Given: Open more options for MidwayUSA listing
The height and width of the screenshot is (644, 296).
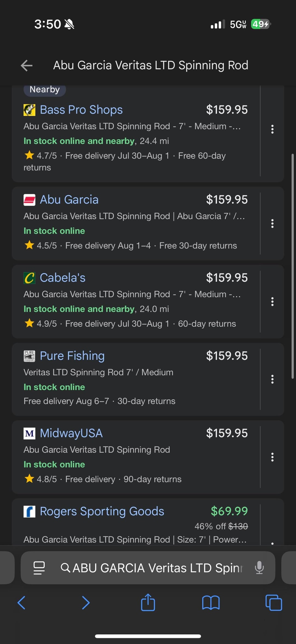Looking at the screenshot, I should click(272, 457).
